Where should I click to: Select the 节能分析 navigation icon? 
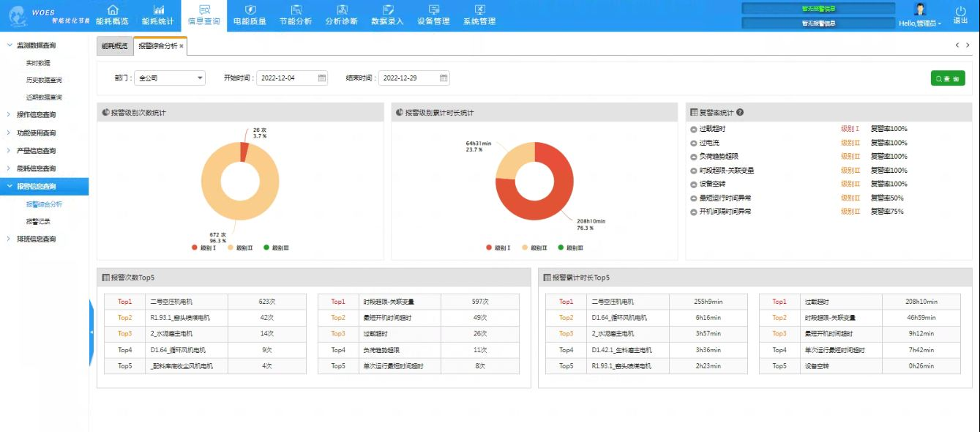pos(296,10)
